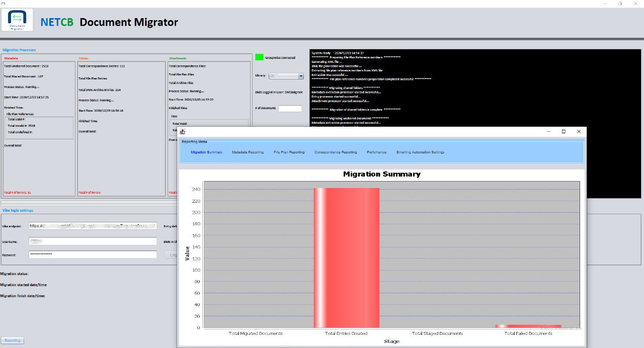Focus the Username input field
Image resolution: width=644 pixels, height=348 pixels.
point(93,241)
